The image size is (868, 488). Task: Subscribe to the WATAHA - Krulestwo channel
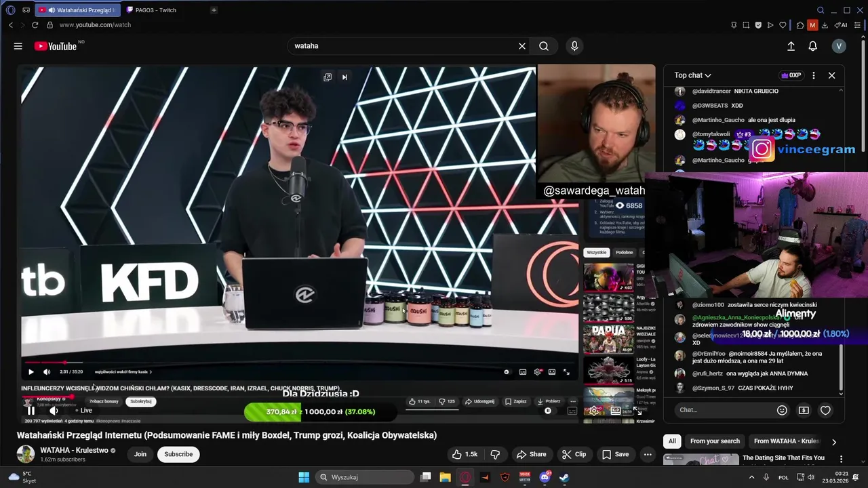click(178, 454)
